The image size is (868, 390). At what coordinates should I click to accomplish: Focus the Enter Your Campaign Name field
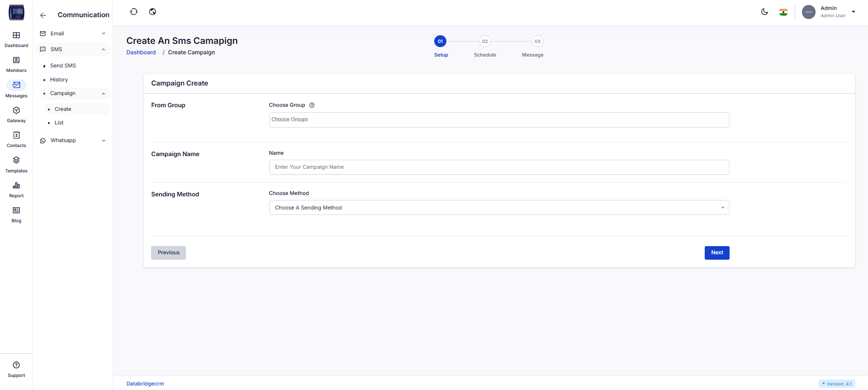click(498, 167)
